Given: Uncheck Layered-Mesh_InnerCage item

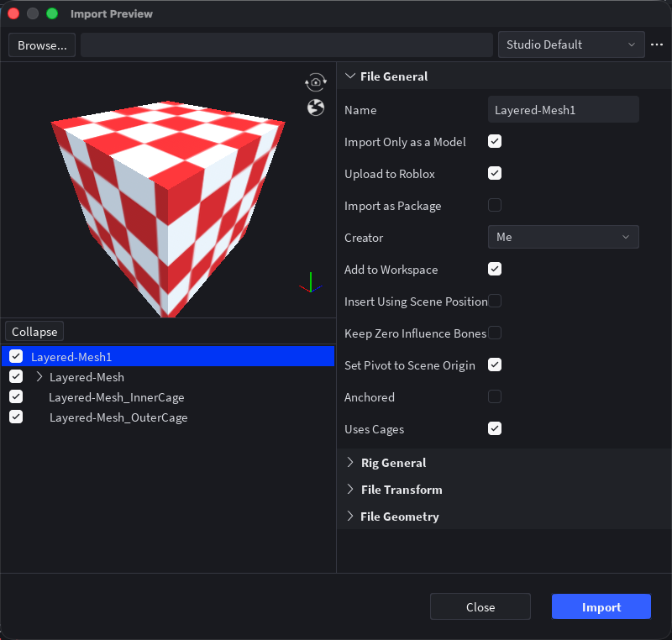Looking at the screenshot, I should click(x=16, y=396).
